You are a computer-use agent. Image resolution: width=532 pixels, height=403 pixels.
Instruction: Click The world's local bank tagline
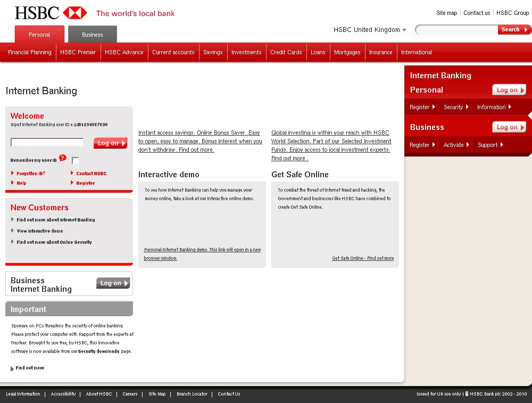[135, 14]
